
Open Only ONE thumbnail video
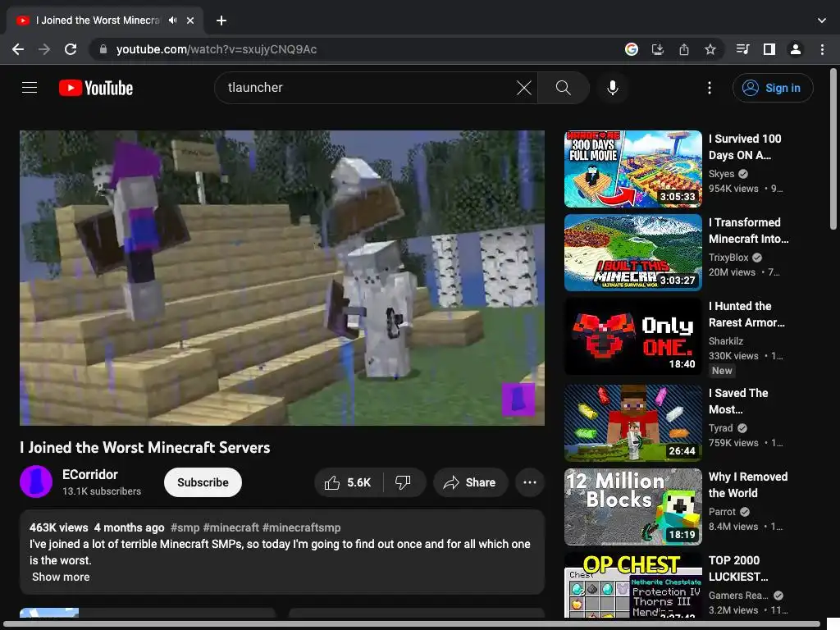point(632,336)
